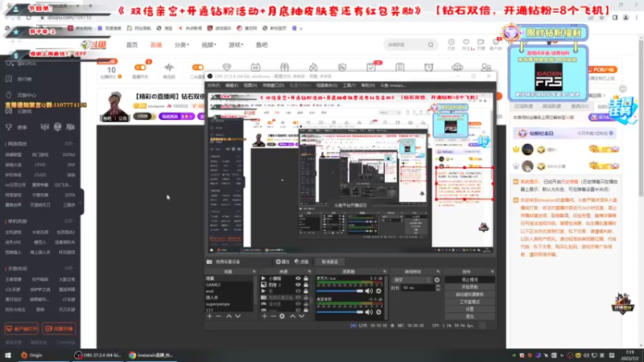Viewport: 644px width, 362px height.
Task: Expand 视频 dropdown in Douyu navigation
Action: tap(208, 45)
